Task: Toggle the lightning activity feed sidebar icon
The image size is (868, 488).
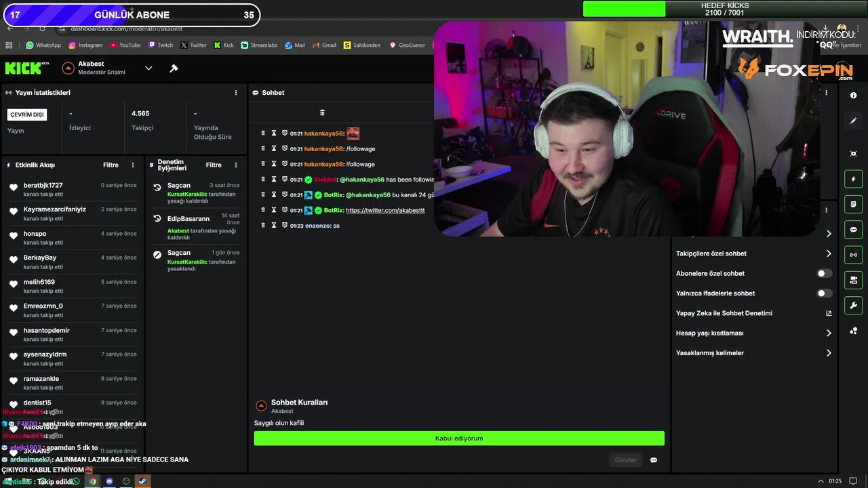Action: [853, 179]
